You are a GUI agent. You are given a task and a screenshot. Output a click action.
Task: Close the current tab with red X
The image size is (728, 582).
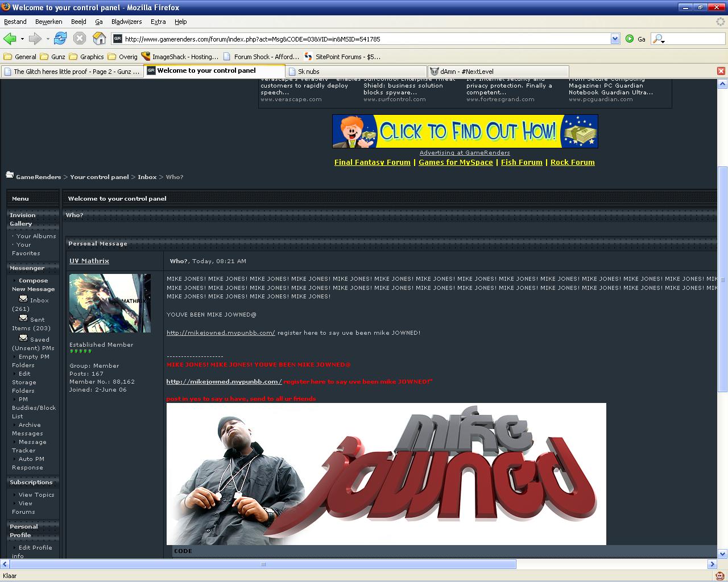(721, 71)
